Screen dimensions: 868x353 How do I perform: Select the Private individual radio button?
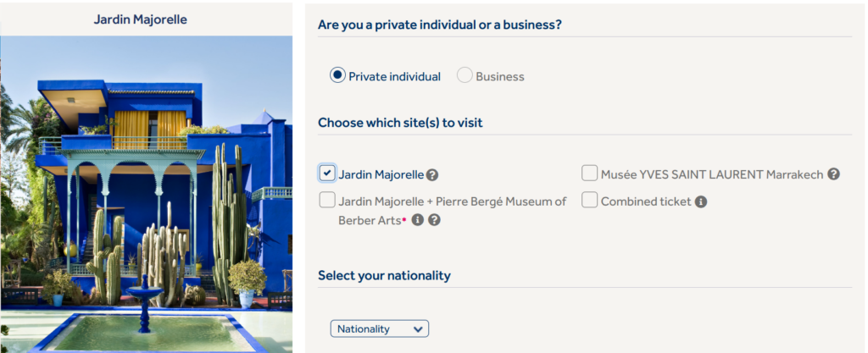coord(337,75)
